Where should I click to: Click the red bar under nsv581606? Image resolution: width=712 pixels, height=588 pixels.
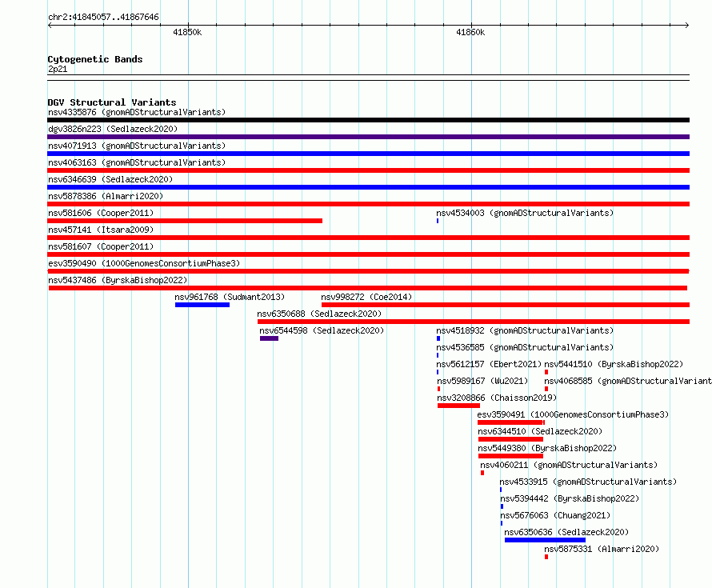point(185,221)
